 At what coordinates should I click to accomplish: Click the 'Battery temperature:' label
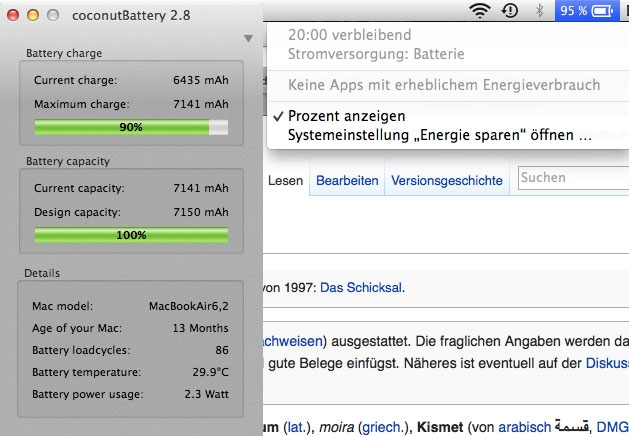coord(87,372)
